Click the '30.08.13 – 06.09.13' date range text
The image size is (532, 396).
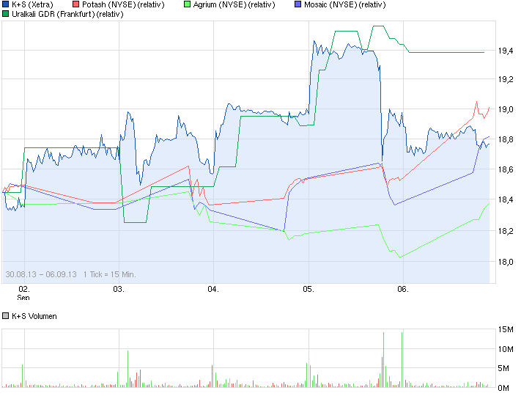click(41, 274)
